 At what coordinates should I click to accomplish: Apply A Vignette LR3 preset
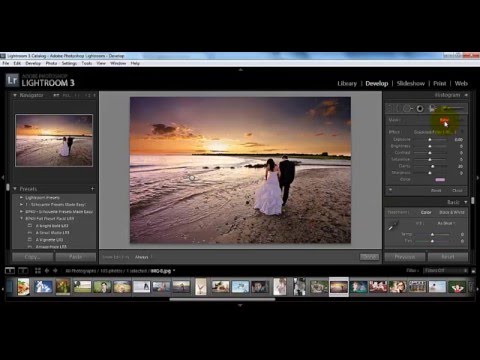pyautogui.click(x=49, y=240)
